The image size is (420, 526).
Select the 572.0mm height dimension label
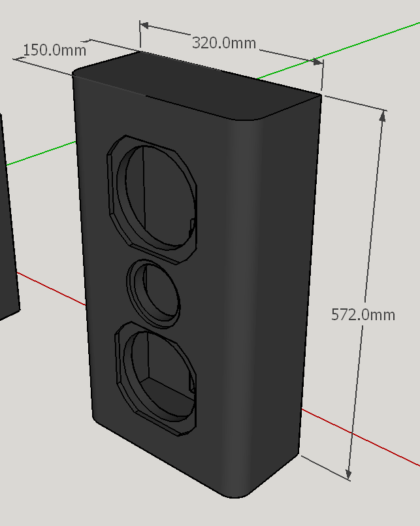[x=363, y=315]
